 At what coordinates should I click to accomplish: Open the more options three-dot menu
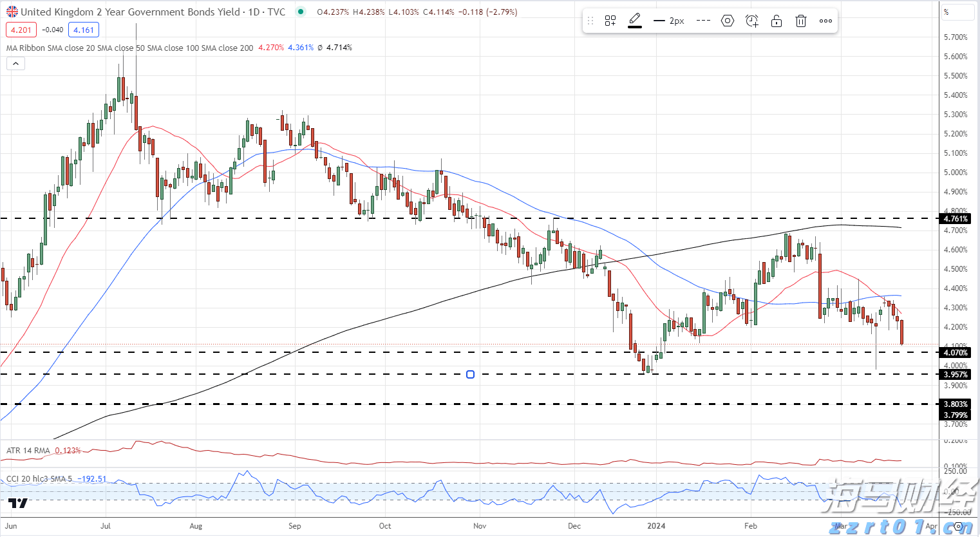pos(825,21)
